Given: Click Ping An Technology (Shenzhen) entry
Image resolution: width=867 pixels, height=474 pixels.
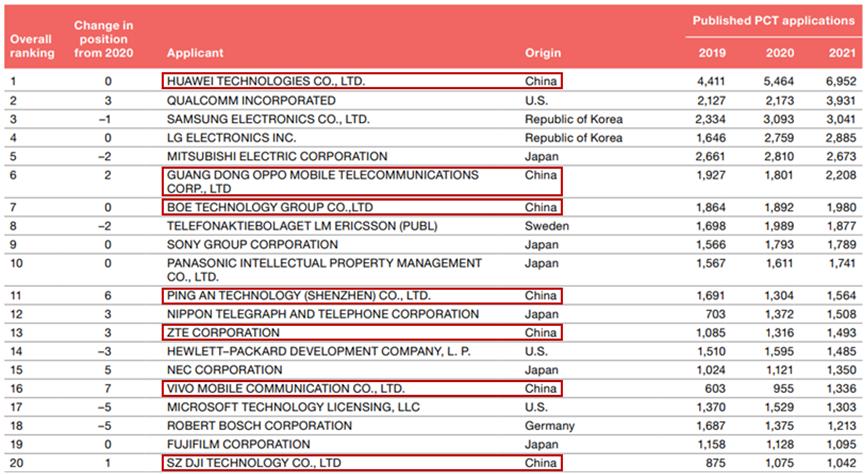Looking at the screenshot, I should point(298,296).
